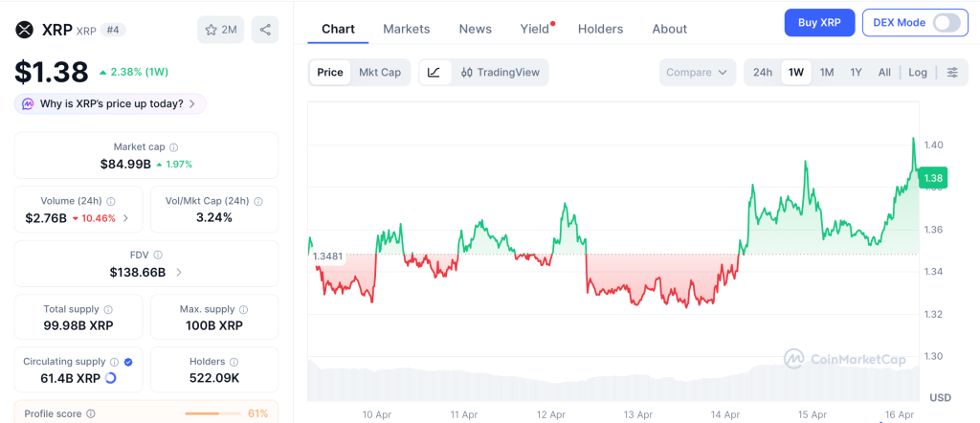The image size is (980, 423).
Task: Toggle the DEX Mode switch
Action: click(x=946, y=22)
